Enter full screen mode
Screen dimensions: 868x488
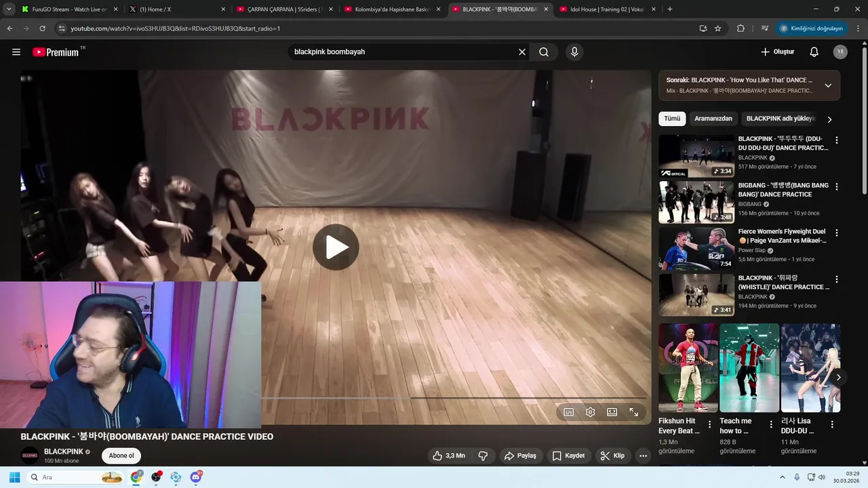pos(634,412)
